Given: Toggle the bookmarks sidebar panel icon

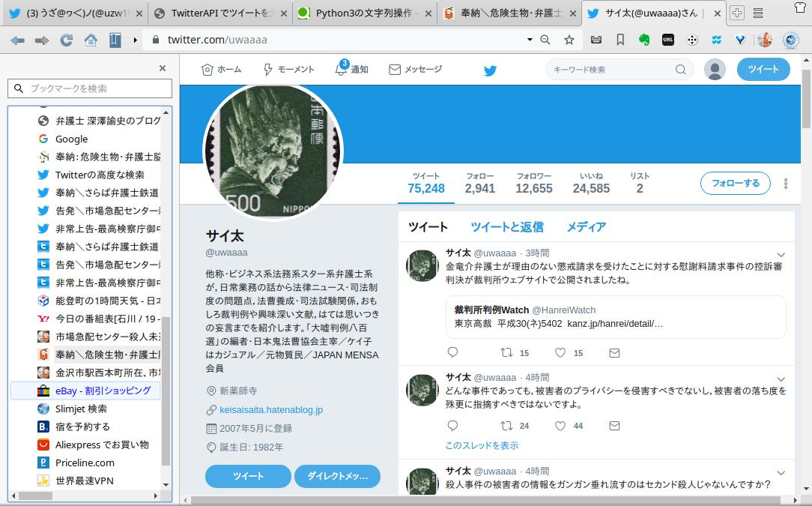Looking at the screenshot, I should click(x=115, y=40).
